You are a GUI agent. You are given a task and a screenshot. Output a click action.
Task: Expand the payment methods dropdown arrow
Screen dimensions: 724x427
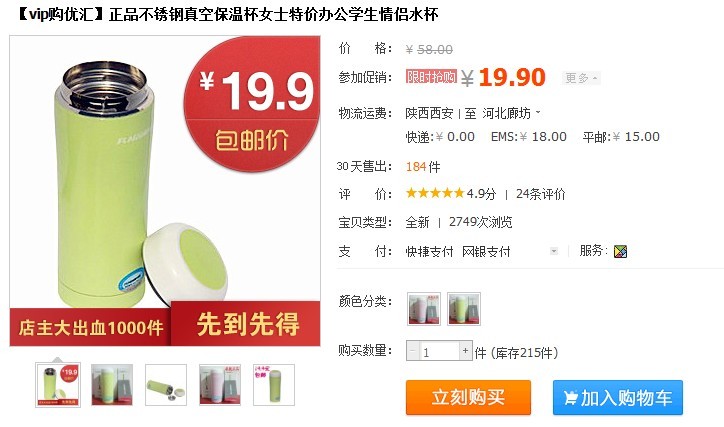click(x=554, y=251)
